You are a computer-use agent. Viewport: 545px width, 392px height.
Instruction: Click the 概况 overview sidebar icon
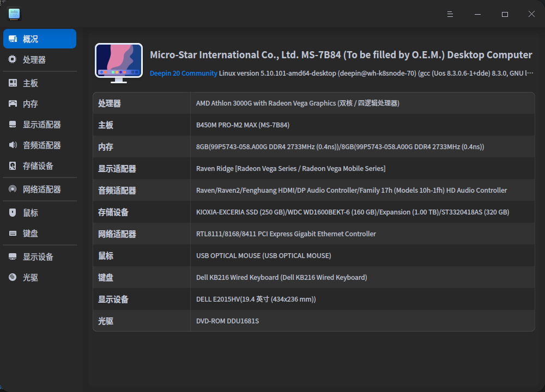13,39
